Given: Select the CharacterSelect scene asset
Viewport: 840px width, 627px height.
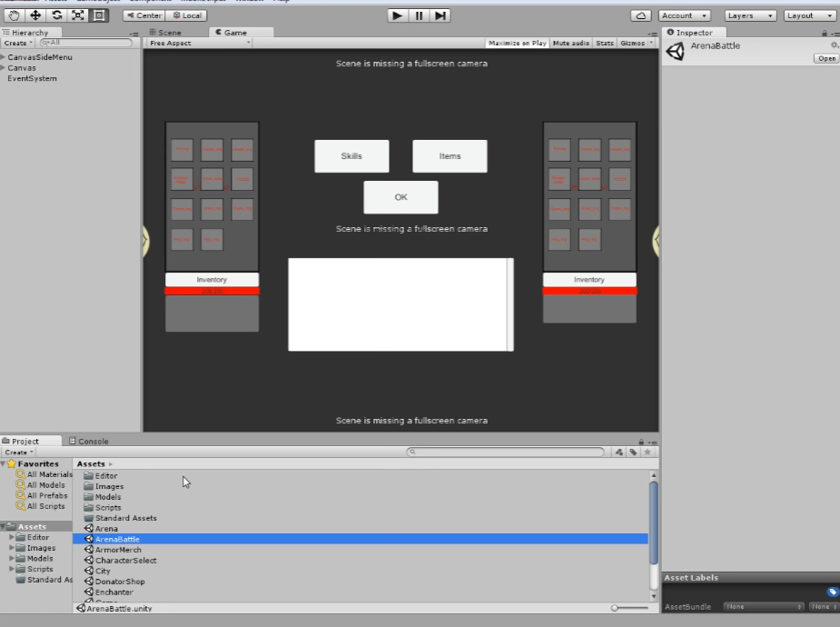Looking at the screenshot, I should [x=125, y=561].
